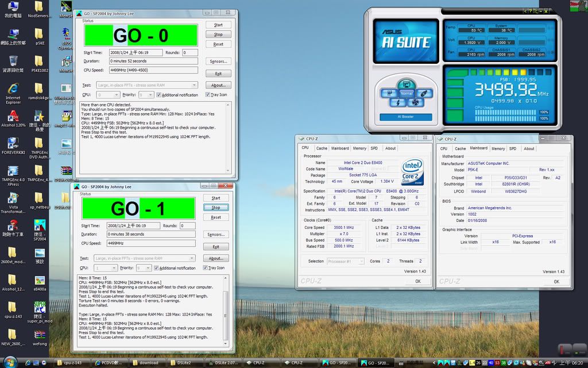Click top CPU Usage bar in AI Suite

point(505,112)
